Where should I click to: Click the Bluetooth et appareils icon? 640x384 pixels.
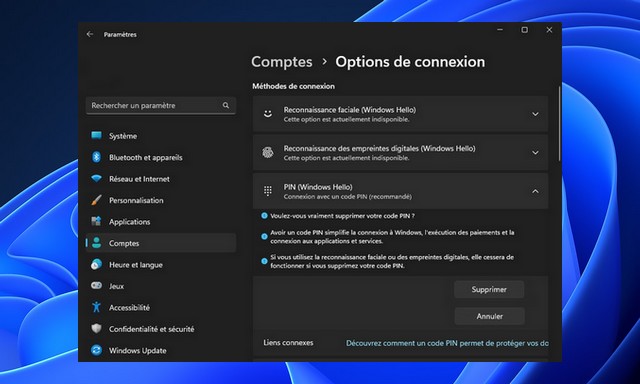96,157
